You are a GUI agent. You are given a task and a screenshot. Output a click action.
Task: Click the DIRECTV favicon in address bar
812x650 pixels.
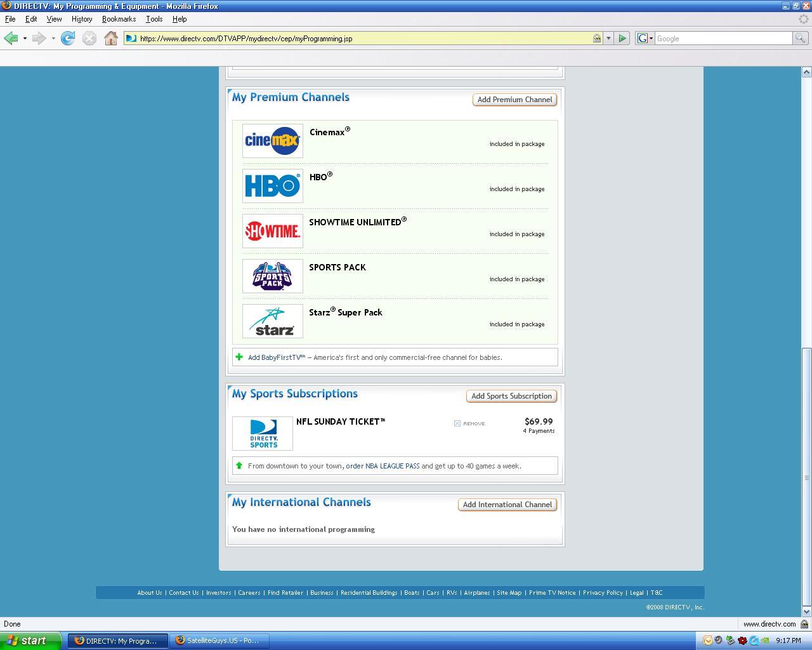pos(131,39)
